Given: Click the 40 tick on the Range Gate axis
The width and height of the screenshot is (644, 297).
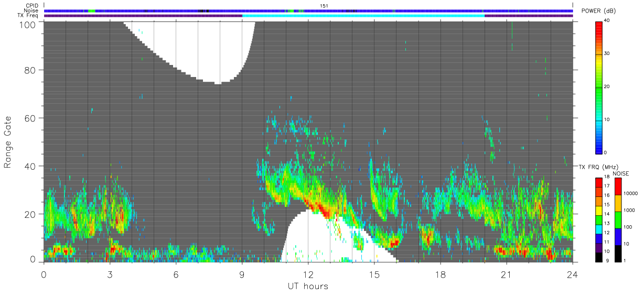Looking at the screenshot, I should pyautogui.click(x=30, y=166).
